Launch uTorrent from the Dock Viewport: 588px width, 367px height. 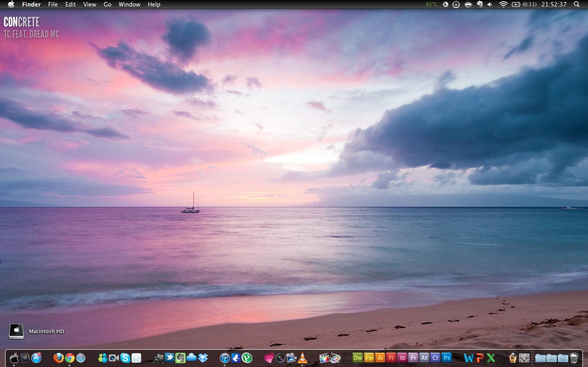247,358
